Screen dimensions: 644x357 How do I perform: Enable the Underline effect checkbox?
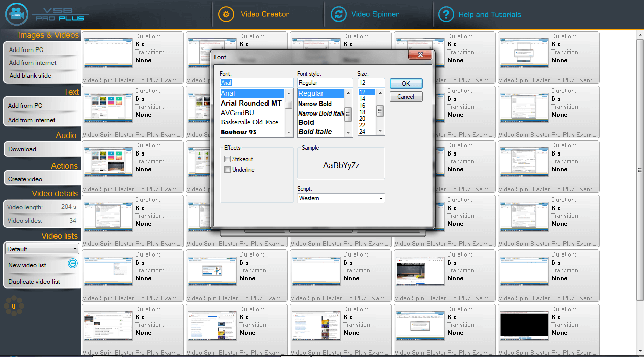coord(228,170)
